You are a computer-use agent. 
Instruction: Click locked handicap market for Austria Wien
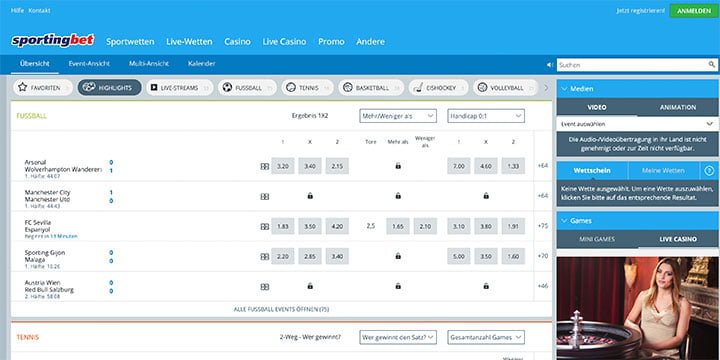click(486, 286)
